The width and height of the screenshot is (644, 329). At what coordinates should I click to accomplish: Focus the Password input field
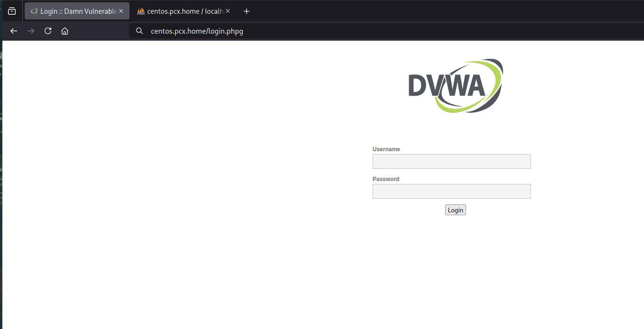pyautogui.click(x=451, y=191)
